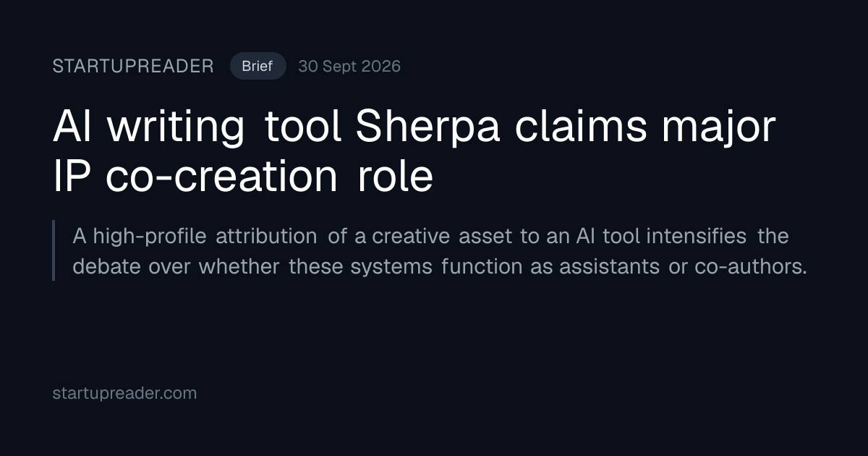The height and width of the screenshot is (456, 868).
Task: Click the word "Sept" in the date
Action: (x=339, y=67)
